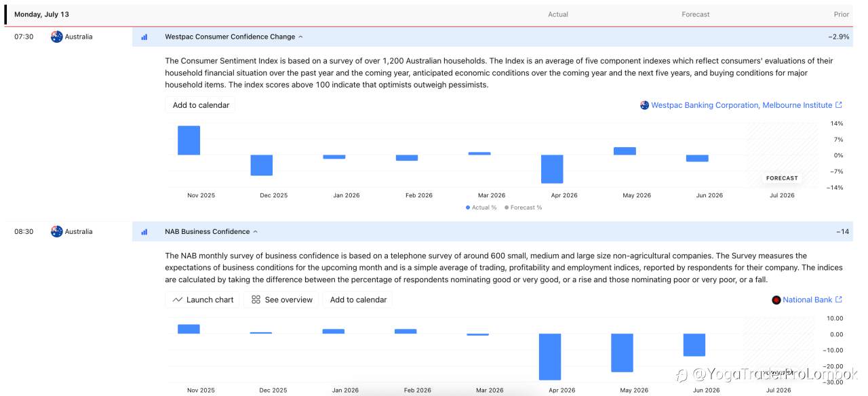Screen dimensions: 868x396
Task: Open the See overview button
Action: pos(282,300)
